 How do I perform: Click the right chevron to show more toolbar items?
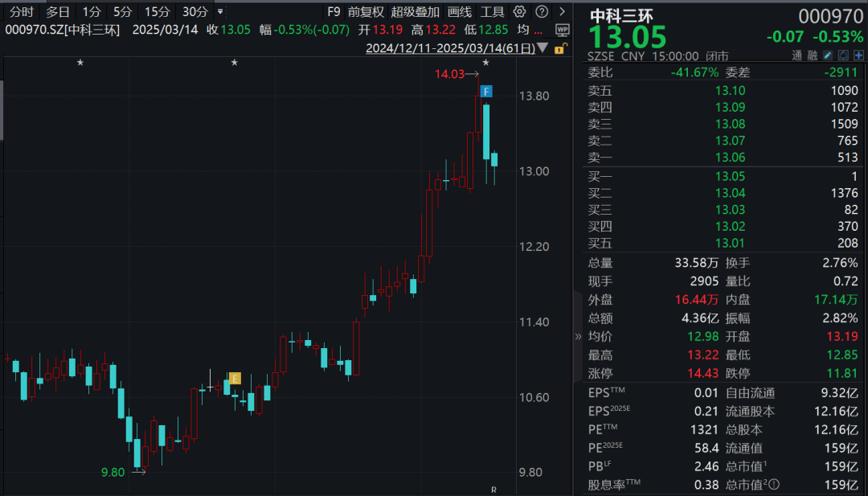[x=563, y=11]
